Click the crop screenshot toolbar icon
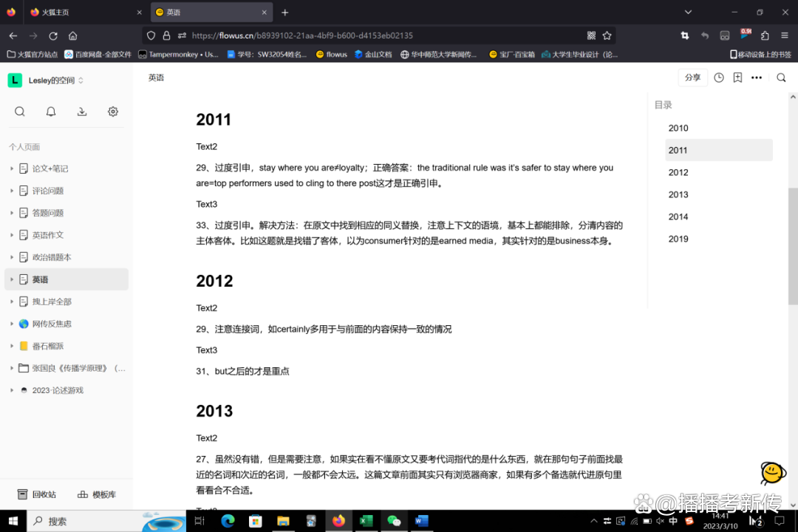The height and width of the screenshot is (532, 798). 685,35
